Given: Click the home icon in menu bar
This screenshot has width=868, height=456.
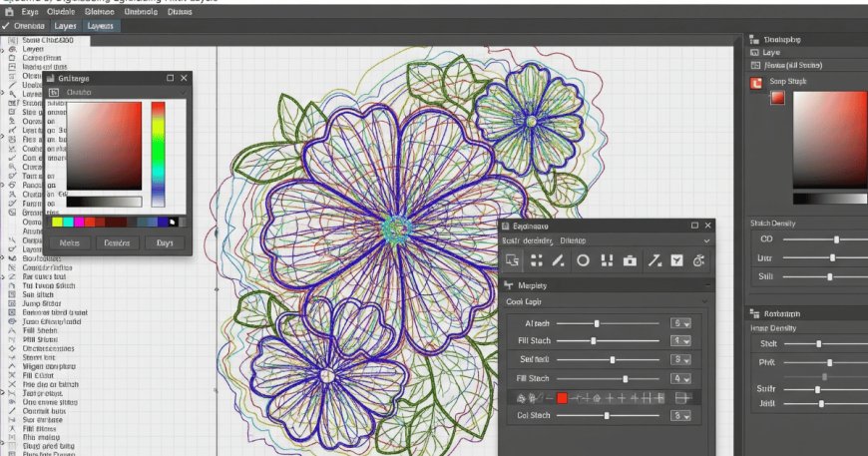Looking at the screenshot, I should 9,12.
